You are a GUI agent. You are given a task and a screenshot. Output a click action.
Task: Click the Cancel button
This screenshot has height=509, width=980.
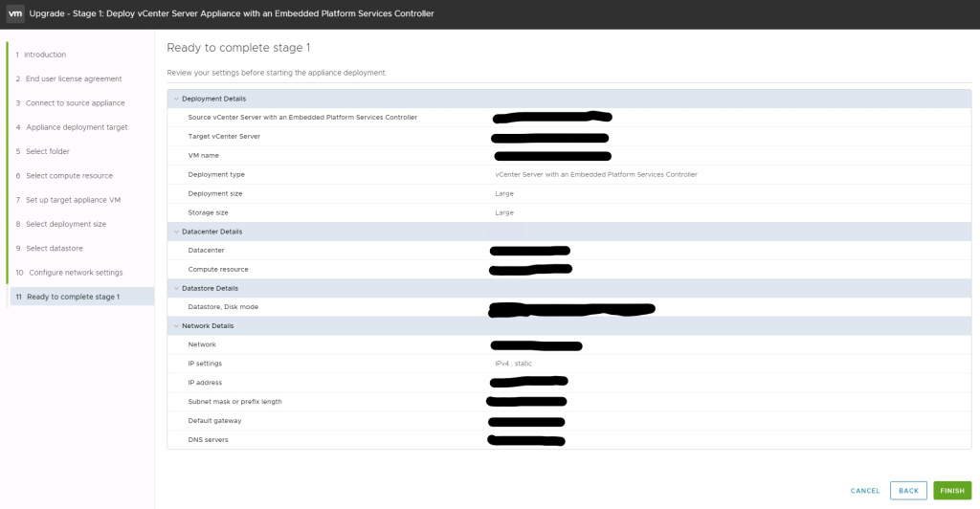coord(865,491)
